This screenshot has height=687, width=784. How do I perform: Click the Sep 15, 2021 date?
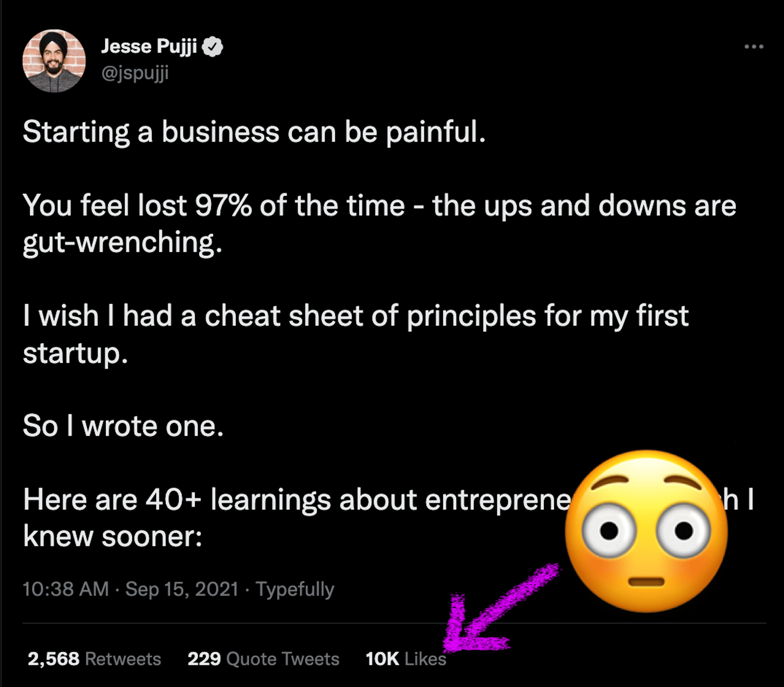[182, 589]
